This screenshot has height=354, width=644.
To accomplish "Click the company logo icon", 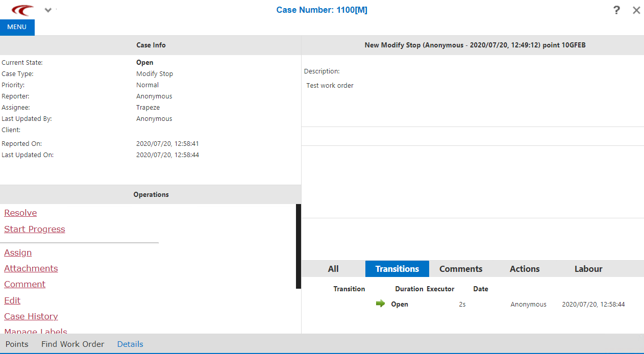I will point(21,10).
